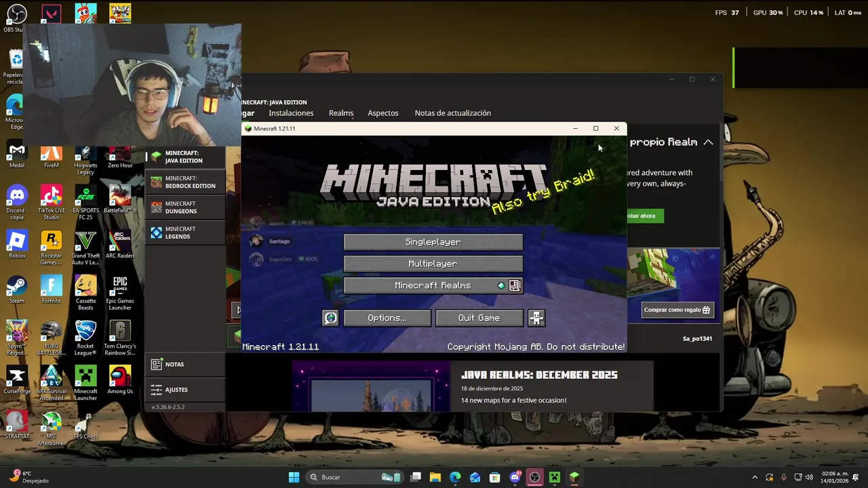
Task: Open Rockstar Games launcher desktop icon
Action: click(x=52, y=247)
